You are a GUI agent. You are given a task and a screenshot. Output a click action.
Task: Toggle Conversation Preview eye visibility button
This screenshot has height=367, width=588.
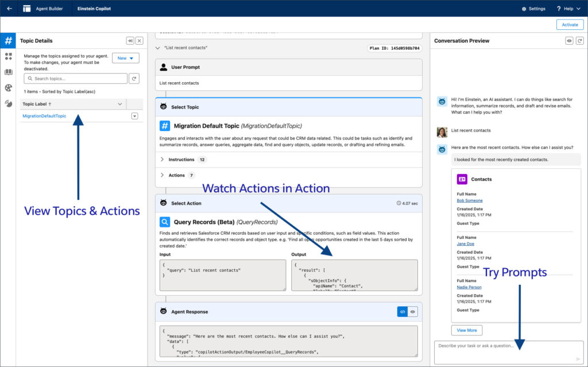pos(569,41)
